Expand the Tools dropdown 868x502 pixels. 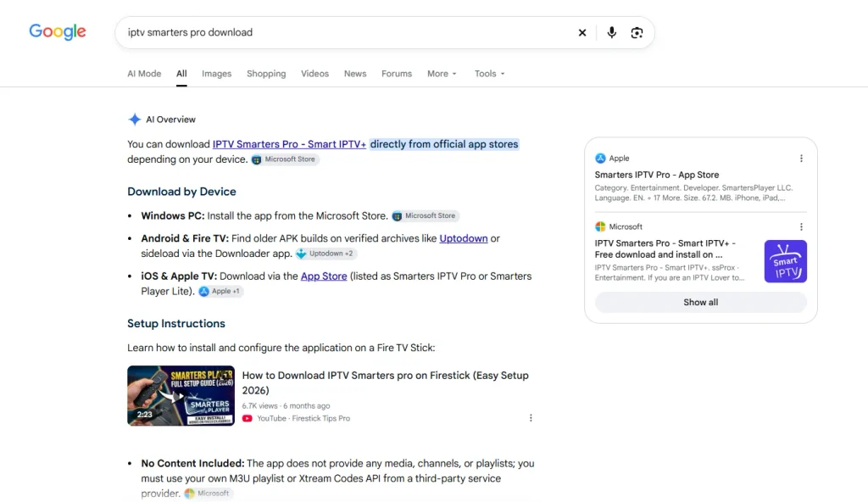(489, 74)
